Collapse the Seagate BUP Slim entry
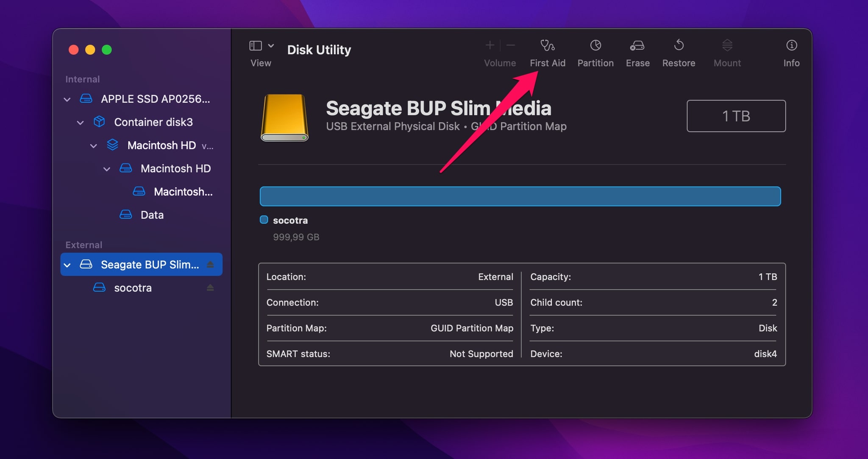Screen dimensions: 868x459 click(67, 264)
